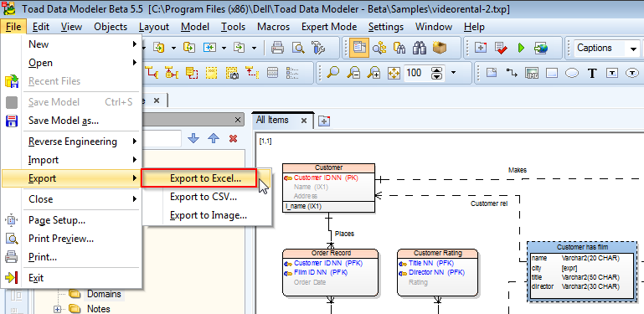The height and width of the screenshot is (314, 644).
Task: Click the object viewer tree magnifier icon
Action: click(380, 48)
